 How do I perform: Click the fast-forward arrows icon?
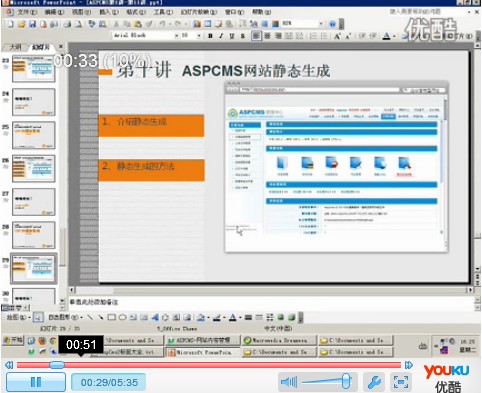(408, 365)
